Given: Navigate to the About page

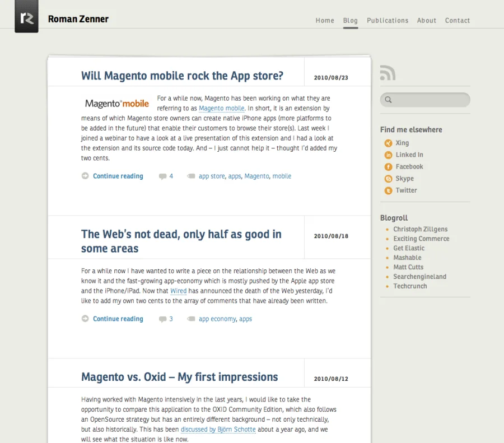Looking at the screenshot, I should [x=426, y=21].
